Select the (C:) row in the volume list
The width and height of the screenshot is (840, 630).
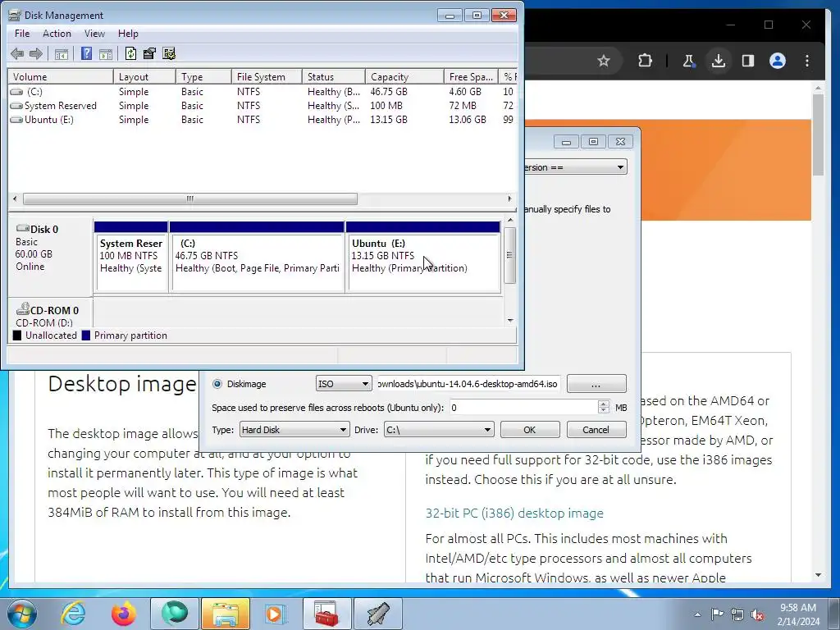tap(262, 92)
